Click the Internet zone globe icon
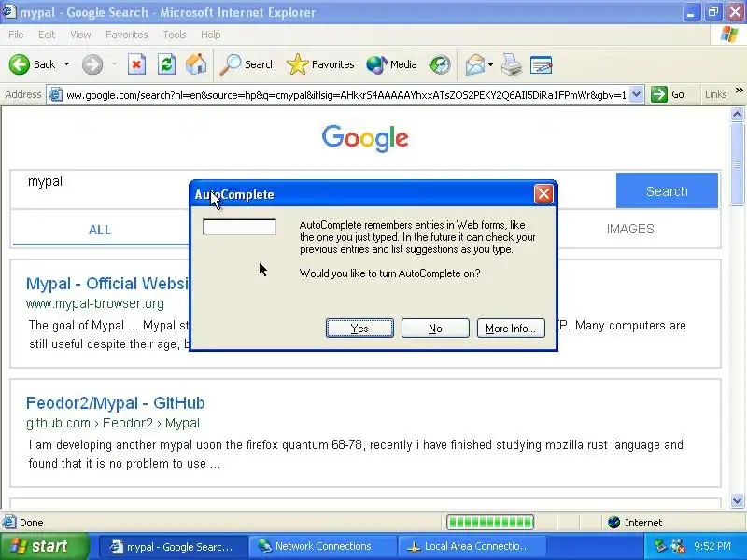747x560 pixels. (613, 523)
